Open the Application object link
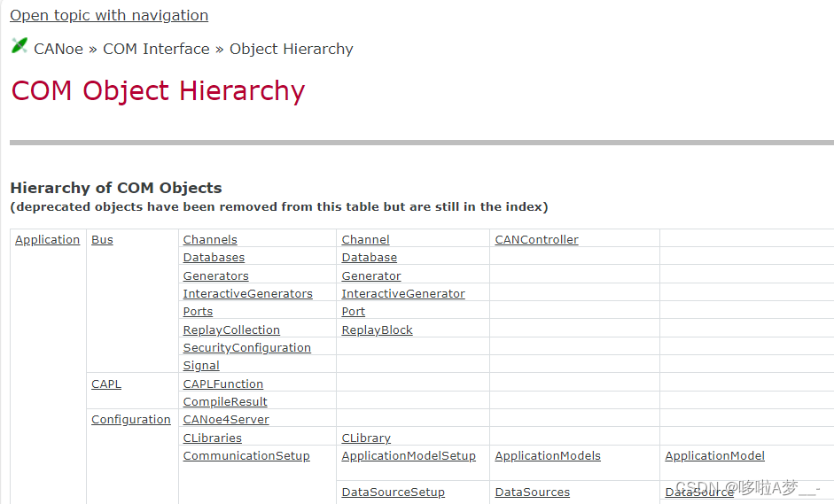The width and height of the screenshot is (834, 504). pos(47,240)
